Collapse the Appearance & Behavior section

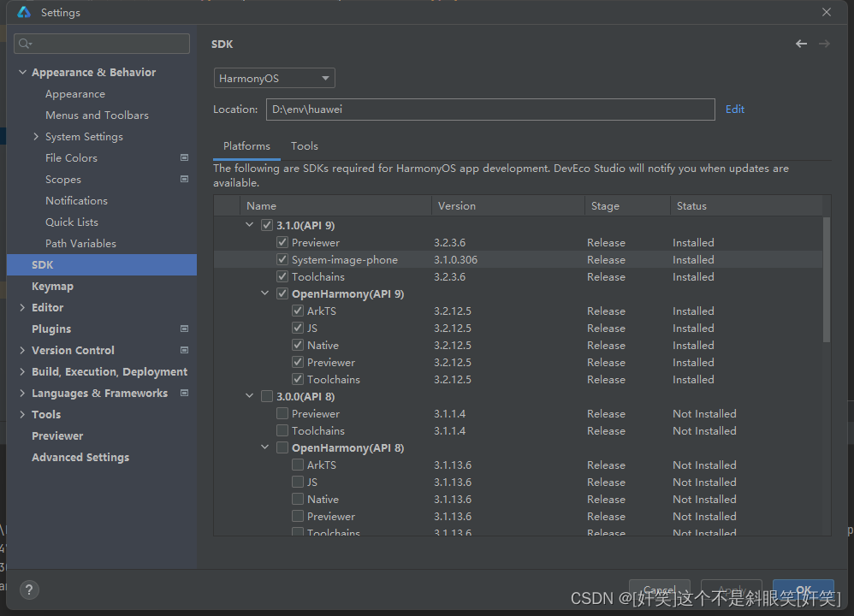tap(22, 72)
